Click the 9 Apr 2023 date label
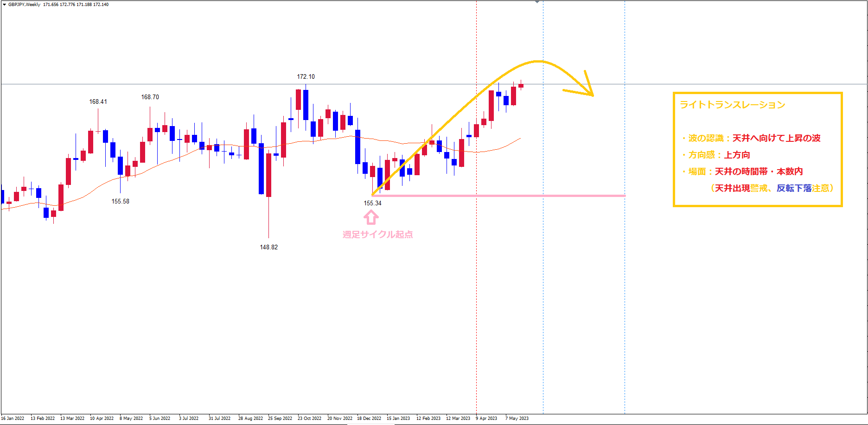This screenshot has height=425, width=868. (x=486, y=419)
